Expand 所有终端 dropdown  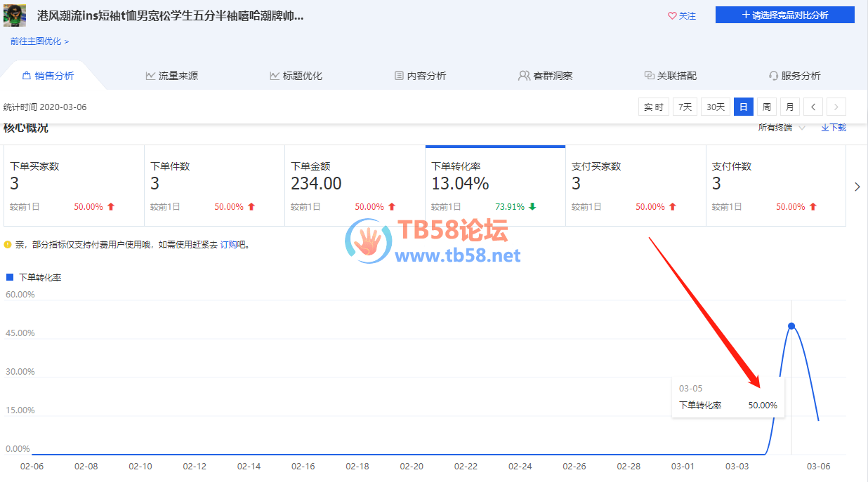pos(781,128)
